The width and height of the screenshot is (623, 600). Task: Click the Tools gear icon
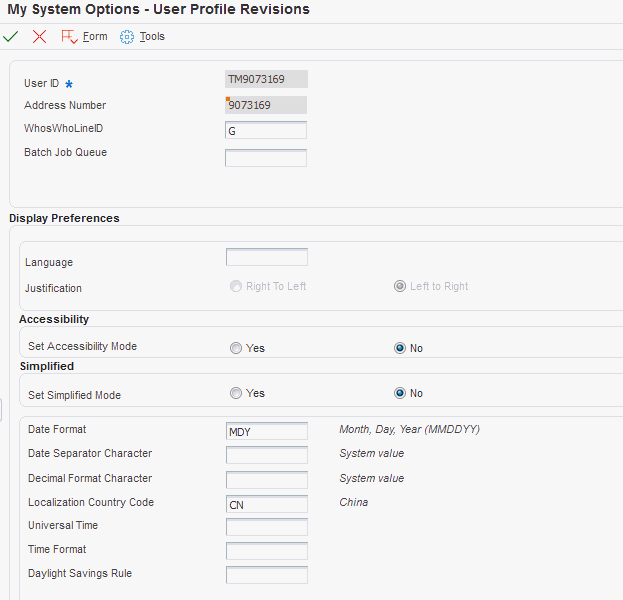(127, 37)
